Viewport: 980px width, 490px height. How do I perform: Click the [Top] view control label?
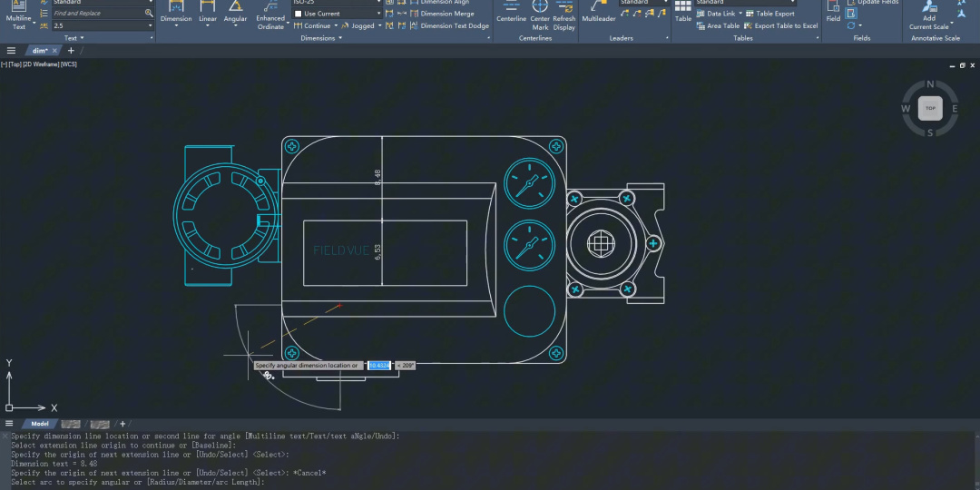15,64
